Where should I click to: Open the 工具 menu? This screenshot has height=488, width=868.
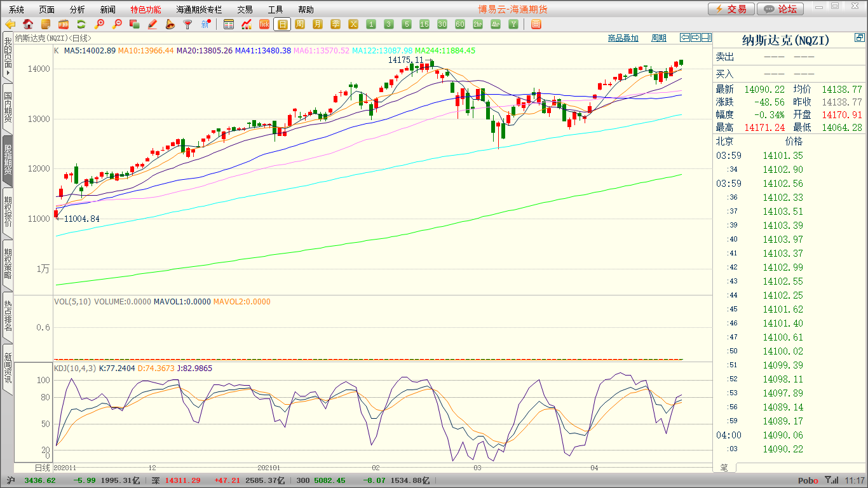[x=276, y=10]
